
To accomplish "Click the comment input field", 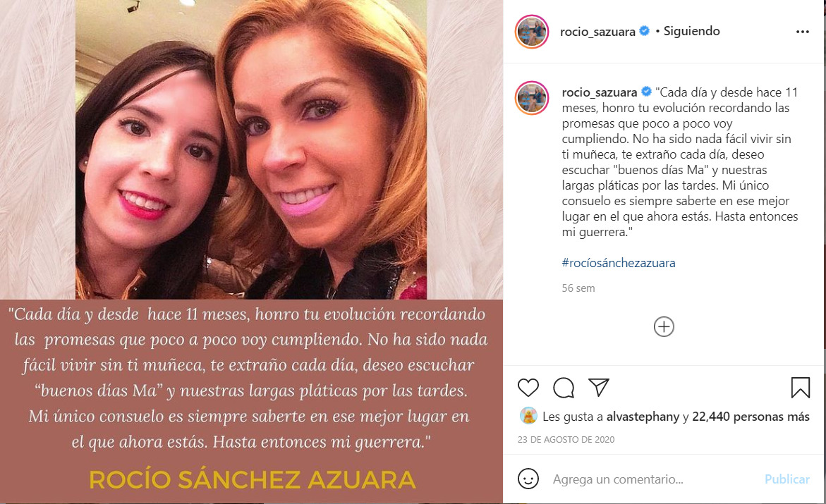I will [x=653, y=479].
